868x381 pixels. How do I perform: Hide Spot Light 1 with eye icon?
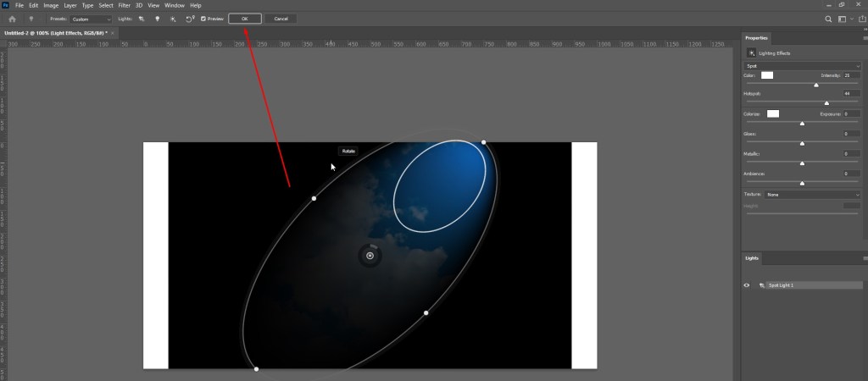click(746, 285)
